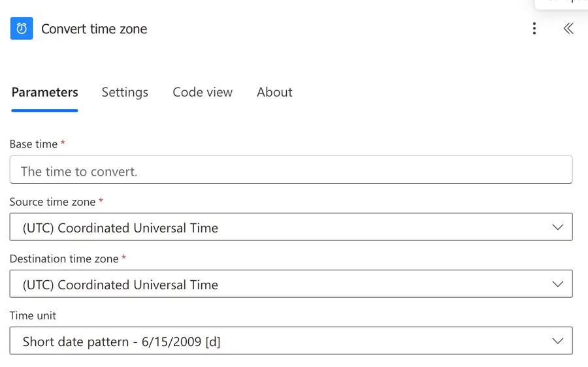This screenshot has width=588, height=367.
Task: Open the Settings tab
Action: click(x=125, y=92)
